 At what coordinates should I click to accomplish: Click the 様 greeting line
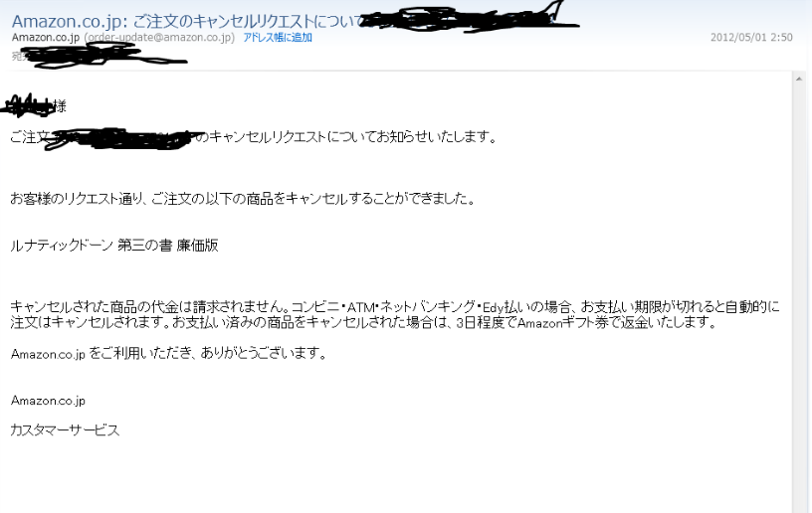[x=34, y=106]
